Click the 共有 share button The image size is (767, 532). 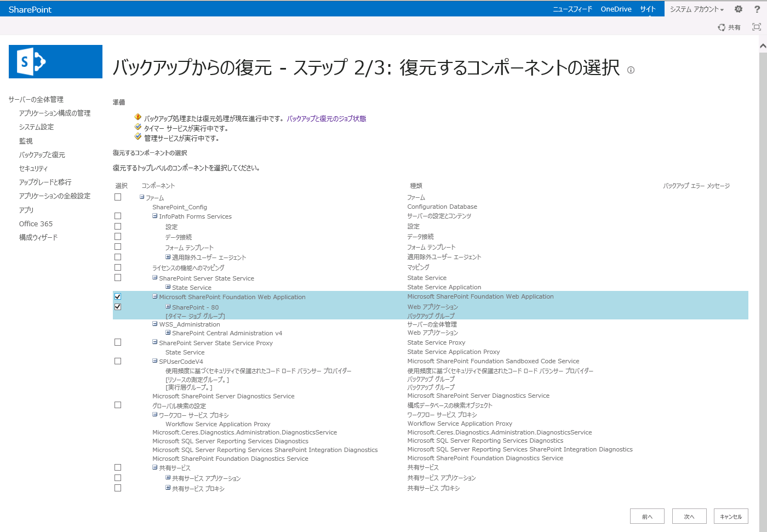click(729, 27)
